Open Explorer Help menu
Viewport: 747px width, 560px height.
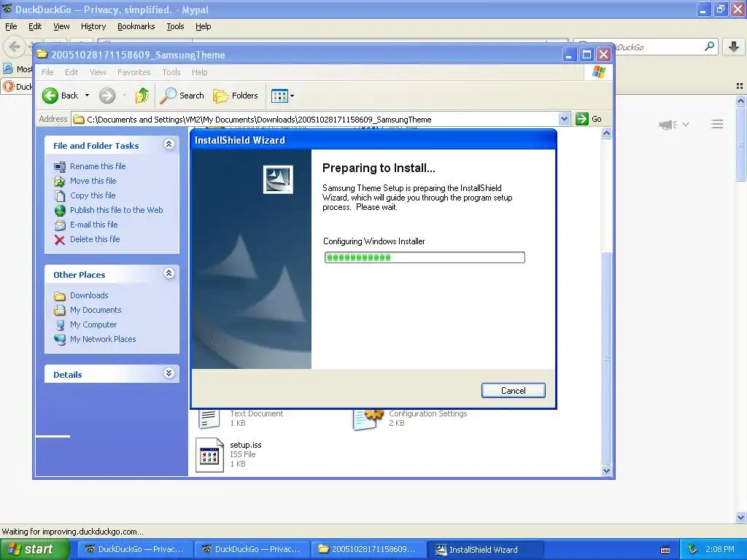[200, 72]
